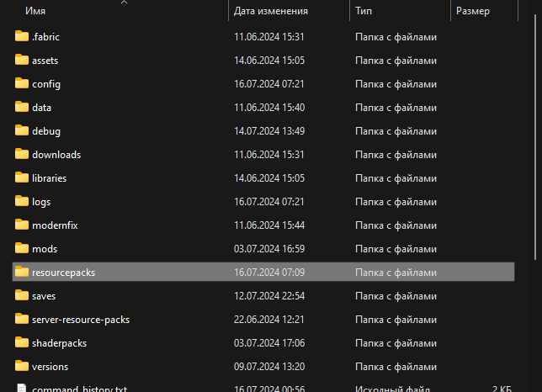
Task: Select the saves folder icon
Action: pos(22,296)
